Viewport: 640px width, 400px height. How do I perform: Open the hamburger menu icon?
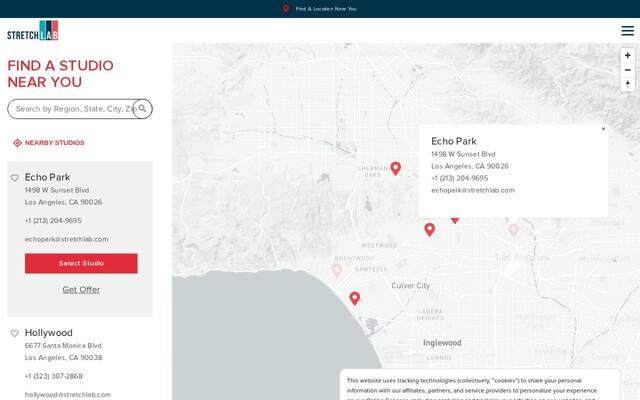click(627, 31)
